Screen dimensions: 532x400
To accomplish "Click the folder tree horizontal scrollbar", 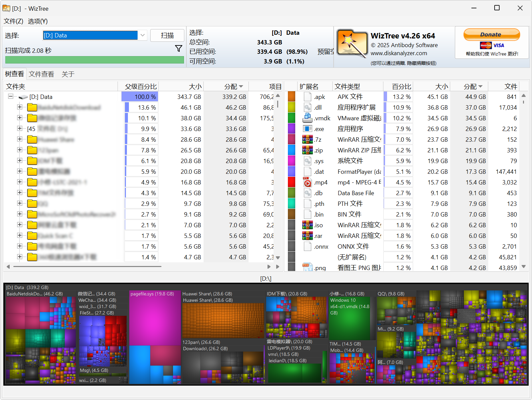I will pos(87,267).
